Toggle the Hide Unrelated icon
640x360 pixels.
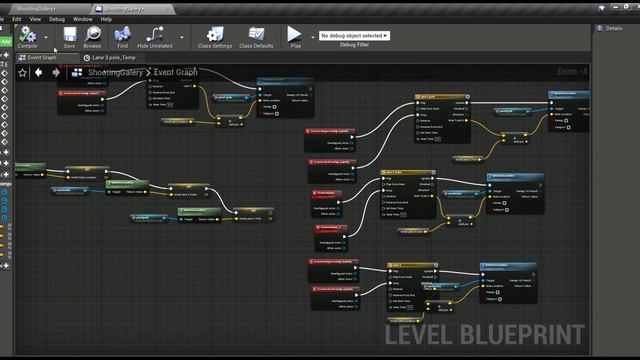[155, 34]
